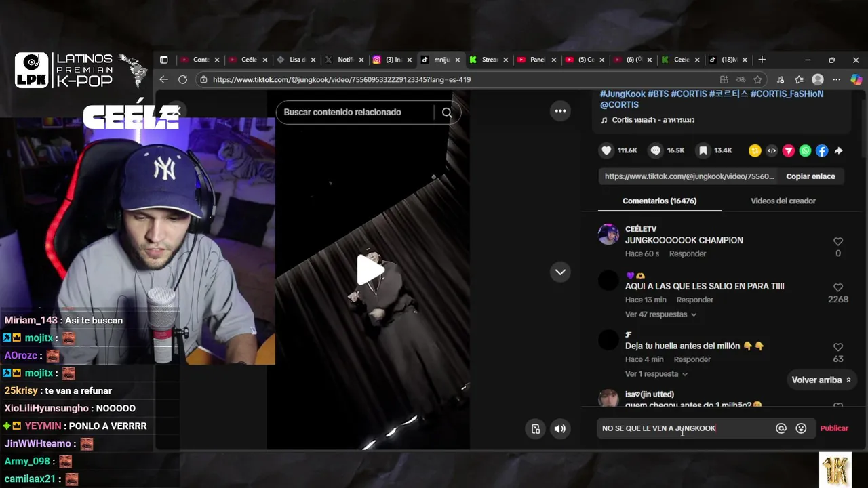Click the translate icon in address bar
This screenshot has height=488, width=868.
coord(741,79)
